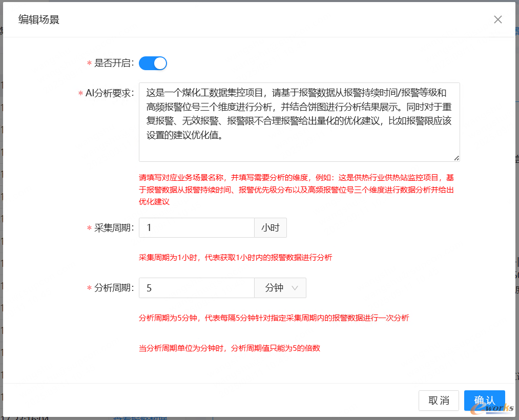Click the chevron arrow next to 分钟

(295, 288)
